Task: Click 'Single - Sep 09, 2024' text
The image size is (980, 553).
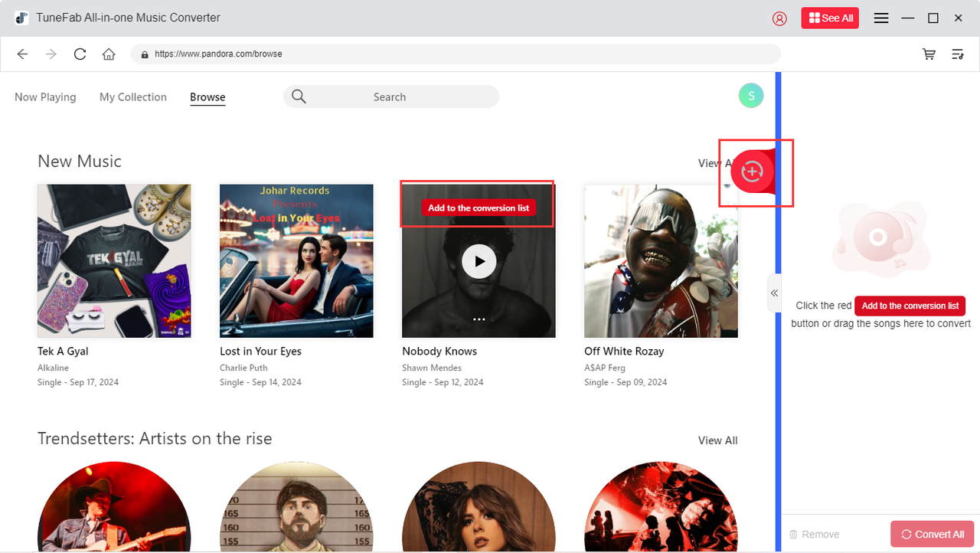Action: [626, 382]
